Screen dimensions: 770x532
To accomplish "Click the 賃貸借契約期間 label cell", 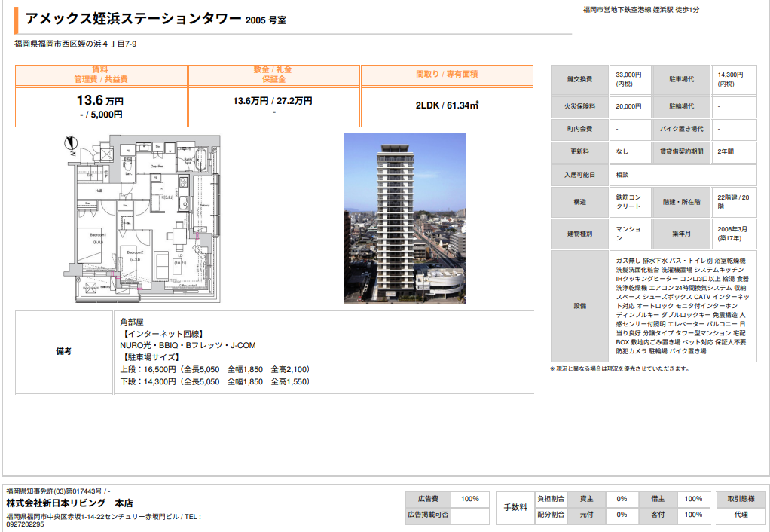I will (682, 151).
